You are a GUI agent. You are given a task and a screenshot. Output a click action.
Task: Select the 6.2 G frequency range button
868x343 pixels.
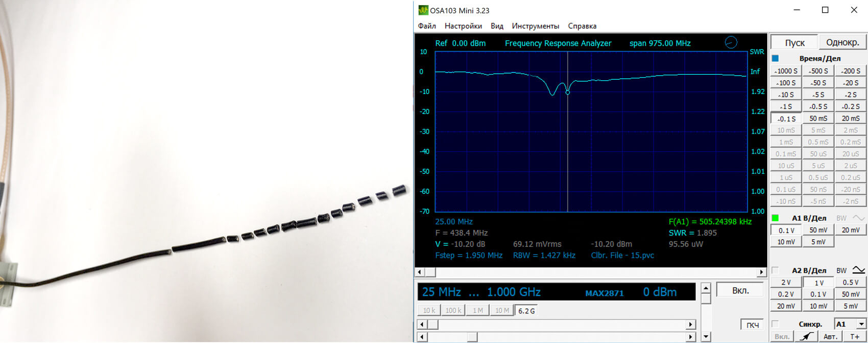pos(526,310)
